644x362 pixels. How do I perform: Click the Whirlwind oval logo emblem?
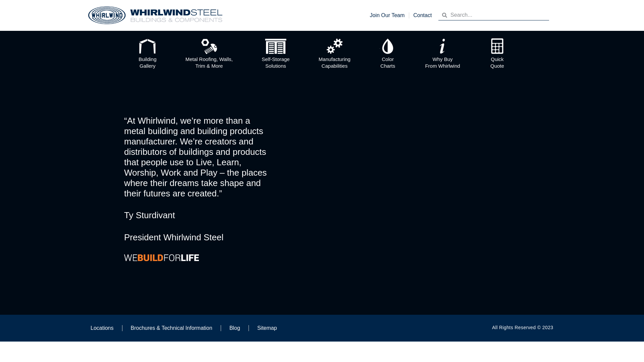[107, 15]
